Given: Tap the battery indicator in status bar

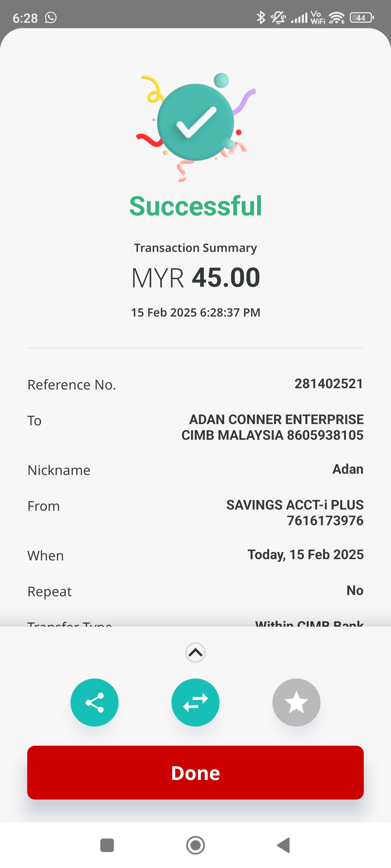Looking at the screenshot, I should 361,18.
